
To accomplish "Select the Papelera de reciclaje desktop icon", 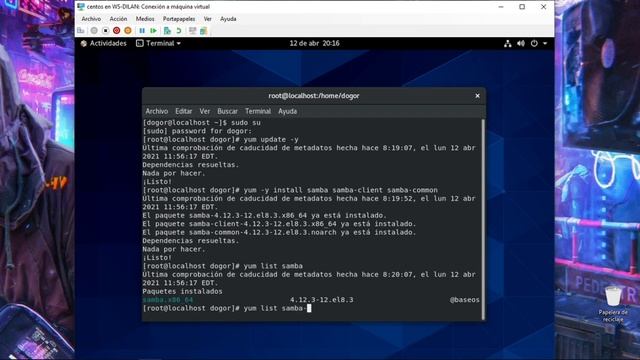I will pyautogui.click(x=613, y=304).
